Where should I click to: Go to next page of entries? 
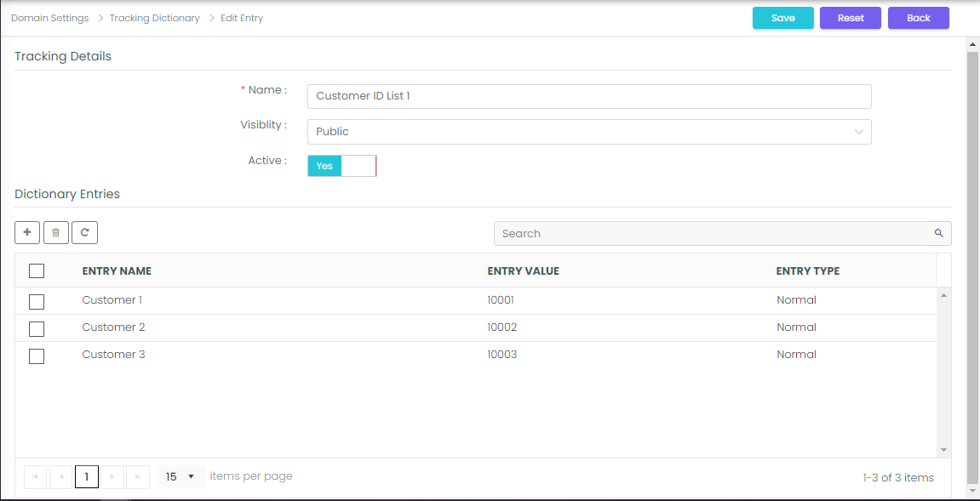point(112,476)
